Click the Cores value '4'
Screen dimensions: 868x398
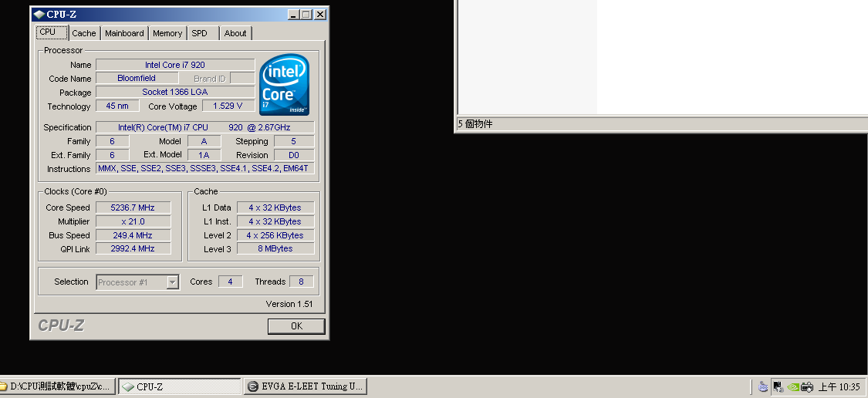230,282
